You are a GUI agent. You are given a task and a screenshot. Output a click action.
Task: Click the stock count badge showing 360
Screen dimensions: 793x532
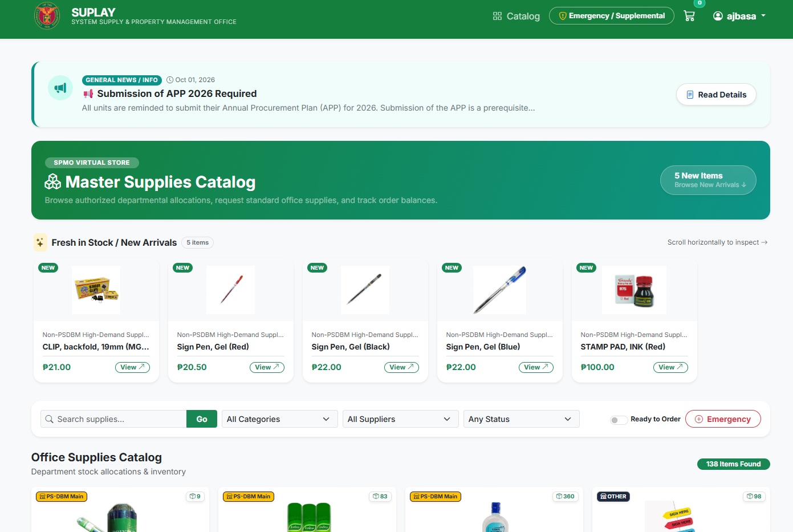tap(566, 497)
